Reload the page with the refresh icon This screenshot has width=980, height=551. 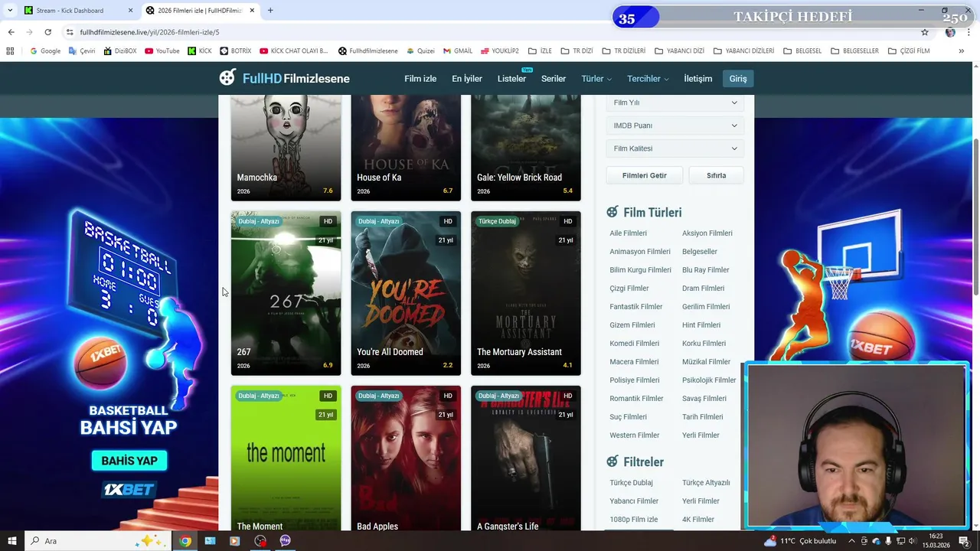click(x=47, y=32)
